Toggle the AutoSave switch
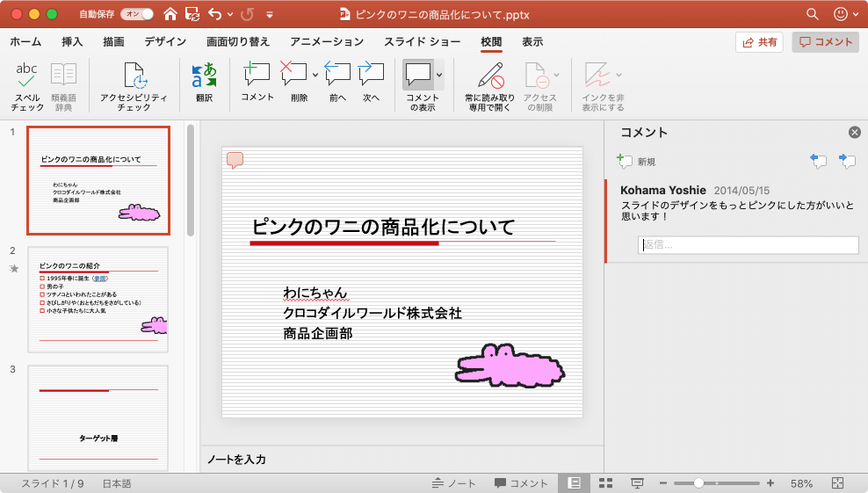Viewport: 868px width, 493px height. (x=136, y=14)
